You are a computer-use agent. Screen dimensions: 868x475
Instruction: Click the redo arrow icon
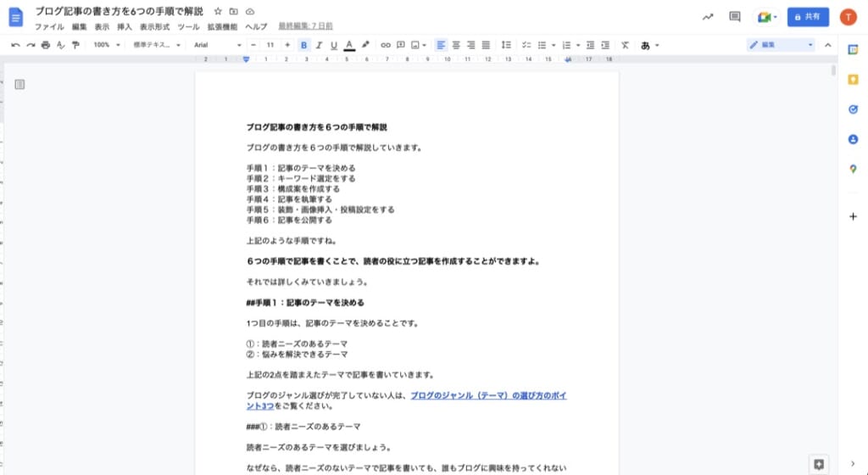31,45
